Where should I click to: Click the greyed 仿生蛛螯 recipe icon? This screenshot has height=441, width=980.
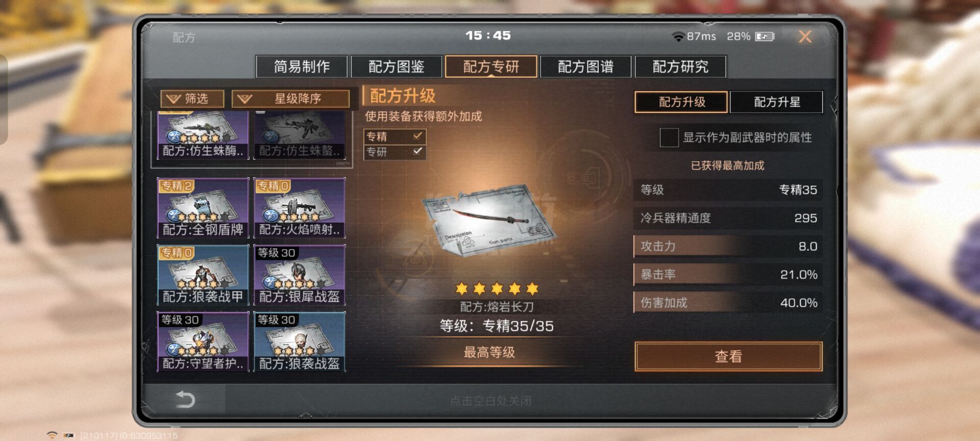click(300, 135)
